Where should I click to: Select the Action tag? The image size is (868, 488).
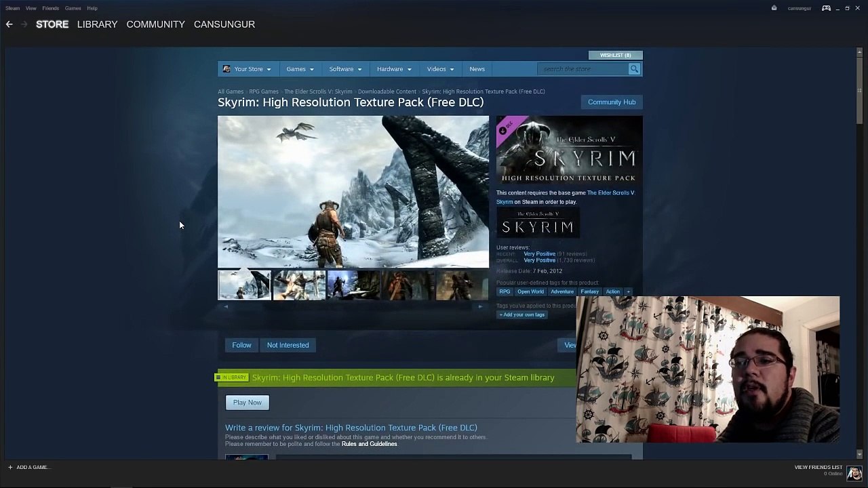click(x=613, y=292)
